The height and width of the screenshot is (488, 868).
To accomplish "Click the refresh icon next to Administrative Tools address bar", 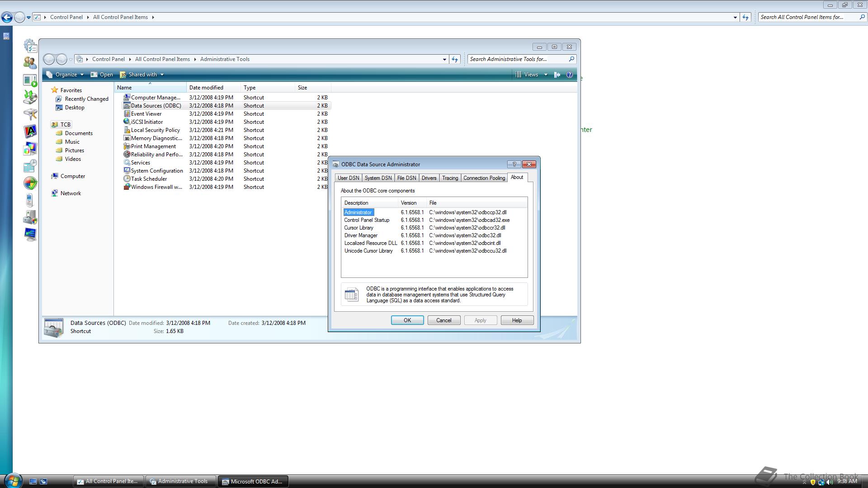I will 455,59.
